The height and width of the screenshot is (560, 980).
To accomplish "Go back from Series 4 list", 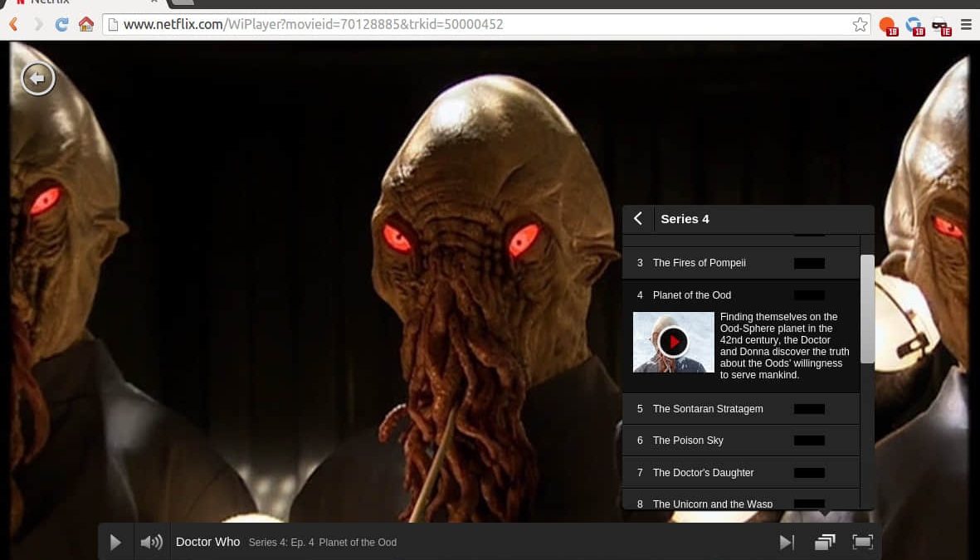I will [x=638, y=218].
